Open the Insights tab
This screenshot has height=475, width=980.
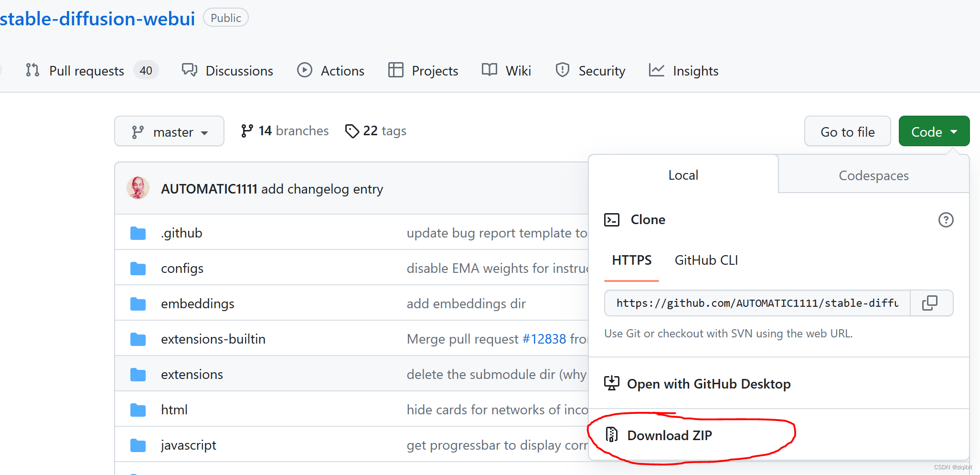click(683, 71)
